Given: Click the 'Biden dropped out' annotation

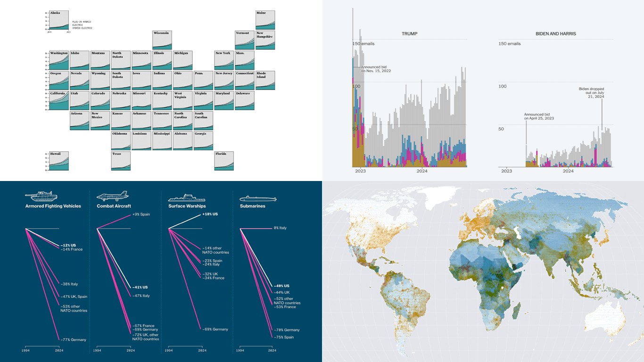Looking at the screenshot, I should pyautogui.click(x=591, y=92).
